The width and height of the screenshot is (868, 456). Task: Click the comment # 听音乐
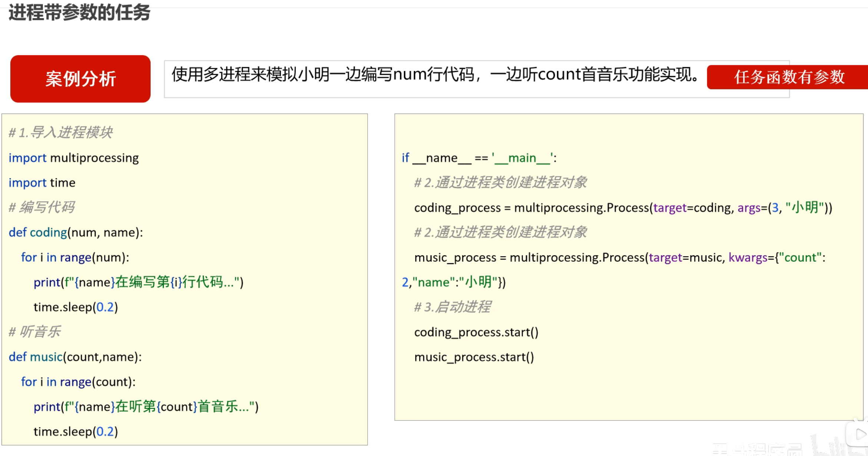tap(34, 332)
